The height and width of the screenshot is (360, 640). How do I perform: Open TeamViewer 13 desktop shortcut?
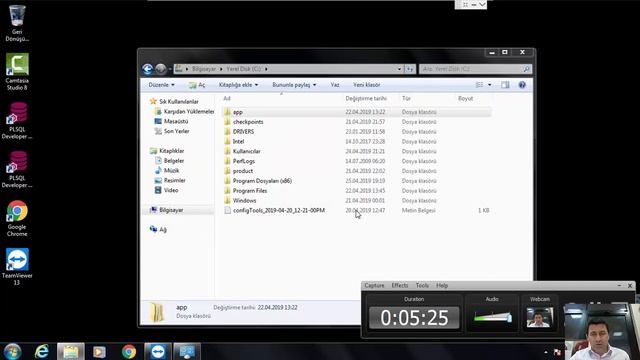(x=17, y=267)
